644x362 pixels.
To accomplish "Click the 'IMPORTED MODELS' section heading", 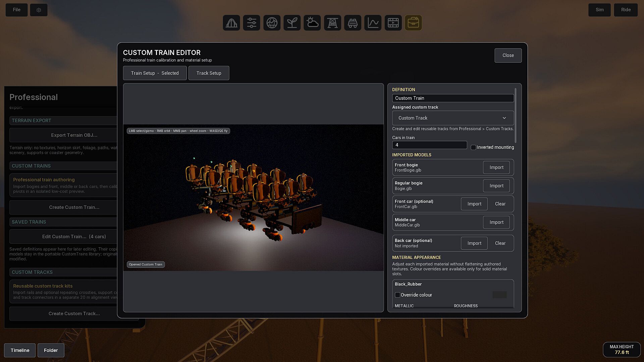I will (x=412, y=155).
